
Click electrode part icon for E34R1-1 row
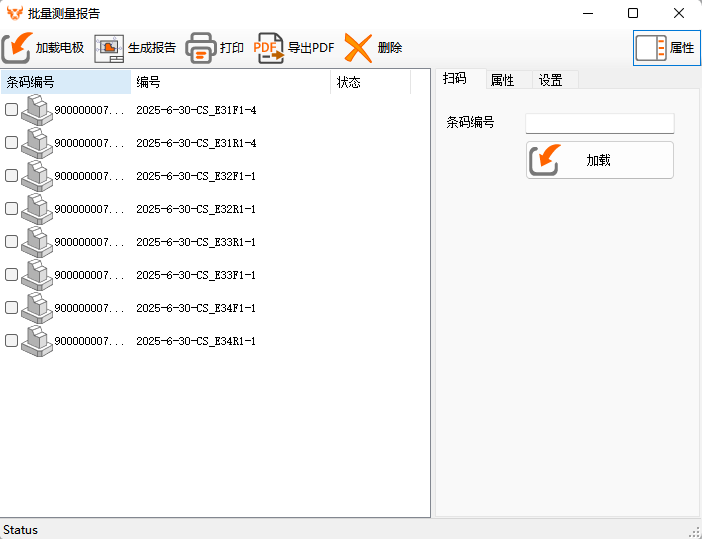pos(37,341)
